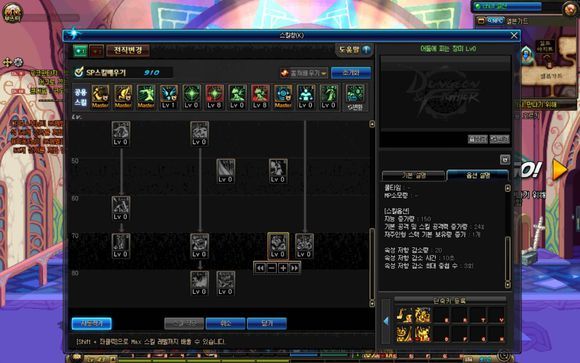Click the blue 취소 cancel button
This screenshot has width=580, height=363.
pos(225,323)
